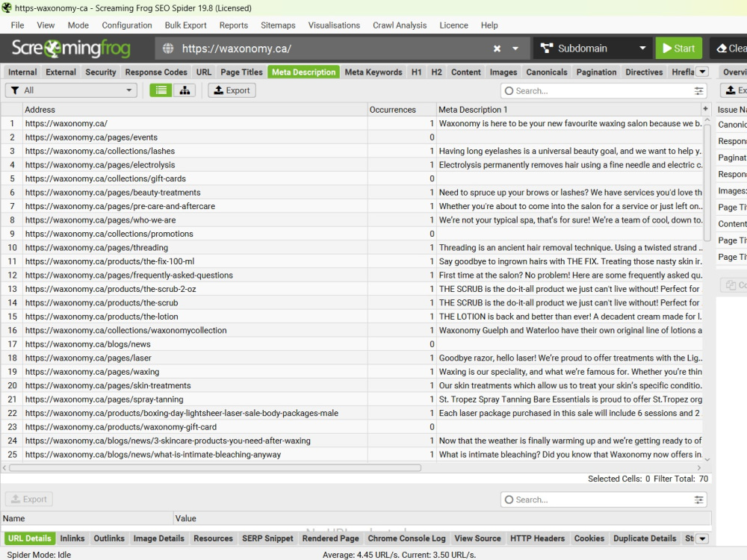
Task: Click the horizontal scrollbar of the table
Action: pos(215,467)
